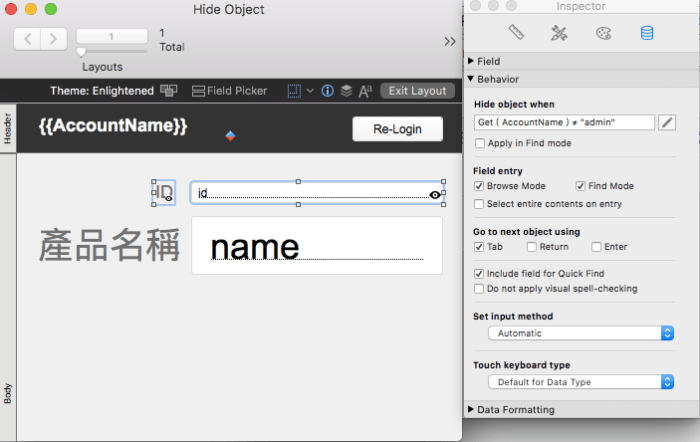Check Select entire contents on entry
Screen dimensions: 700x442
pyautogui.click(x=480, y=204)
